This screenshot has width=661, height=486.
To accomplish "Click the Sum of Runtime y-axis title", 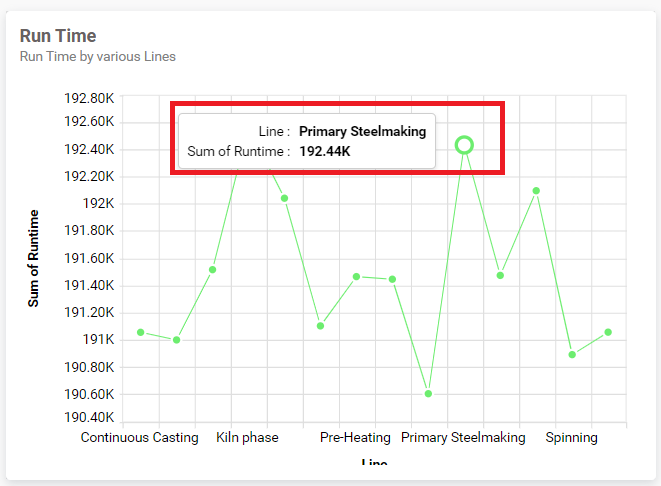I will pos(33,258).
